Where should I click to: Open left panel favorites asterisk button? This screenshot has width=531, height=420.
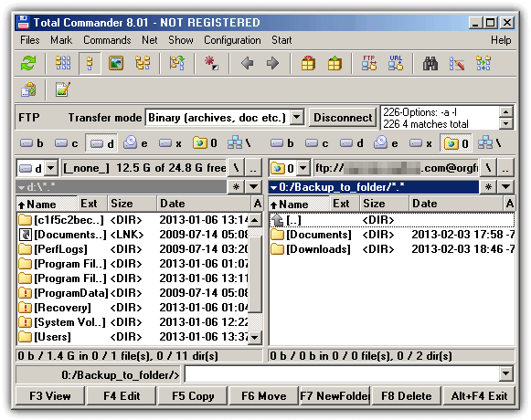237,187
